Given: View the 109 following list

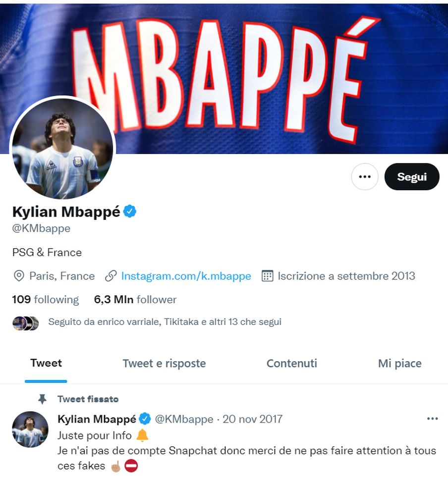Looking at the screenshot, I should pyautogui.click(x=46, y=299).
